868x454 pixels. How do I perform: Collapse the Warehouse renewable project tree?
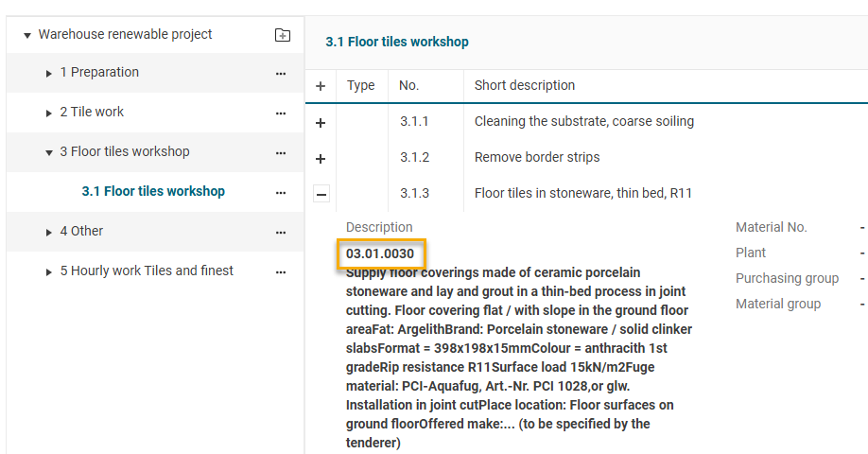point(27,36)
